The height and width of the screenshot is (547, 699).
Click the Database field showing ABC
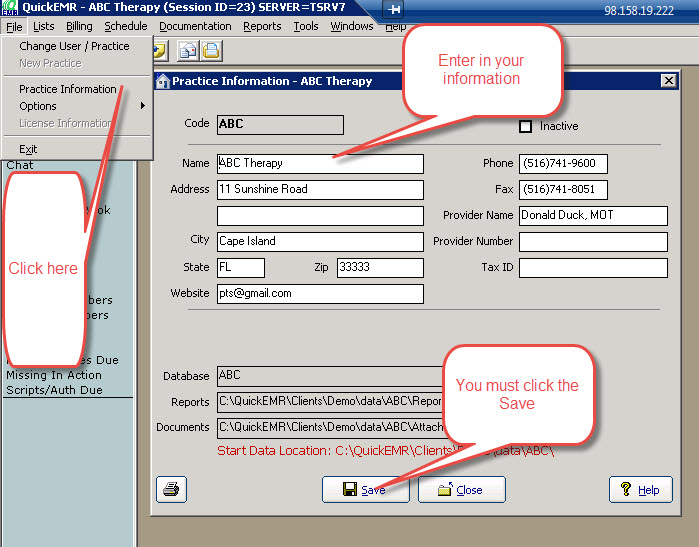[x=330, y=376]
